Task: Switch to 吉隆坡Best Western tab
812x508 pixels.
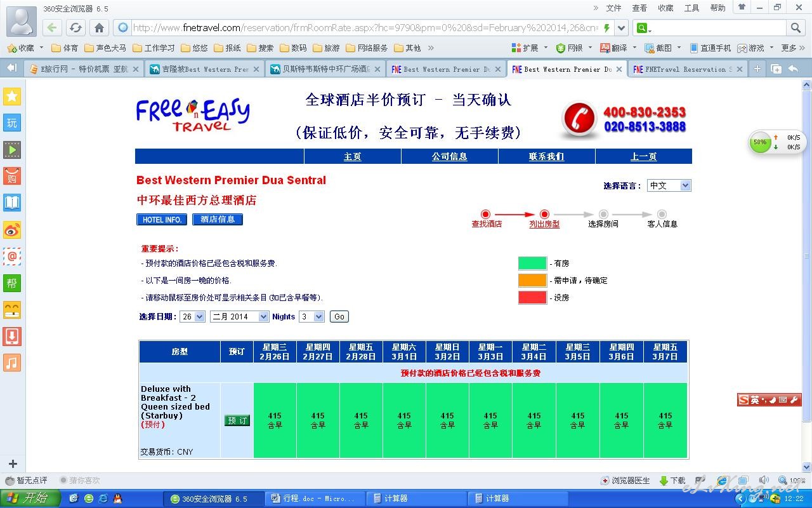Action: tap(204, 69)
